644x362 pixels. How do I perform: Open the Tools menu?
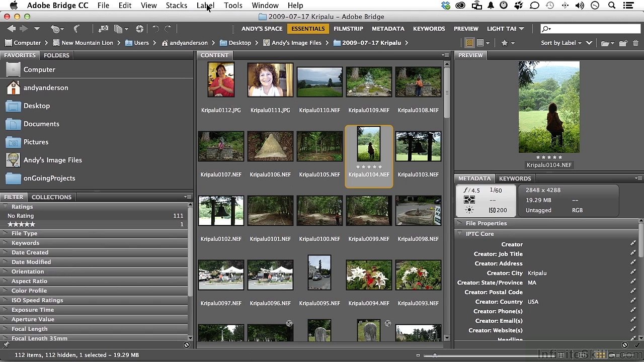pyautogui.click(x=233, y=6)
